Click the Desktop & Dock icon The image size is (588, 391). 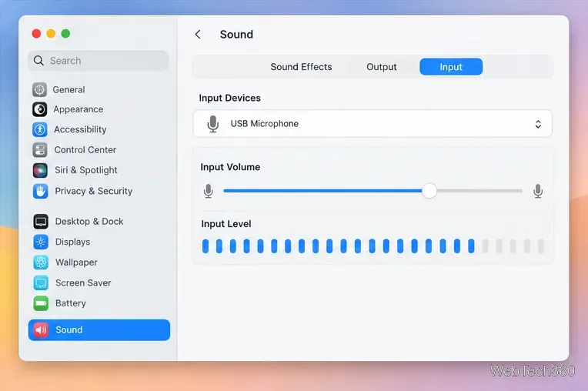point(41,222)
